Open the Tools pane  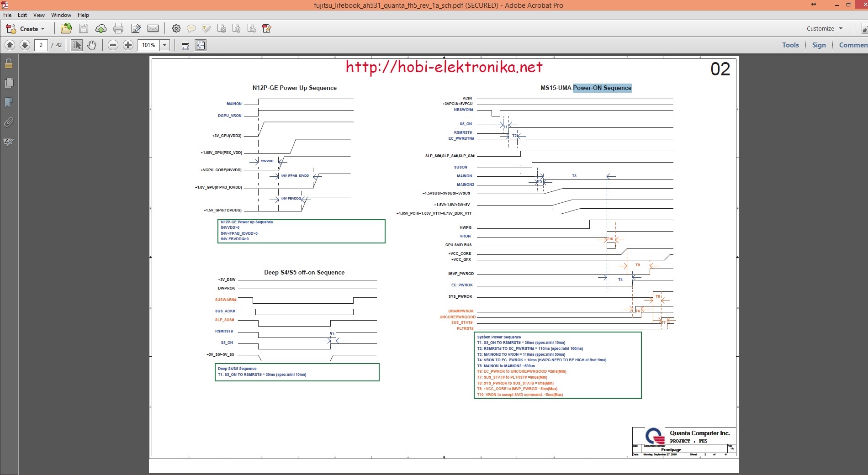click(x=790, y=45)
